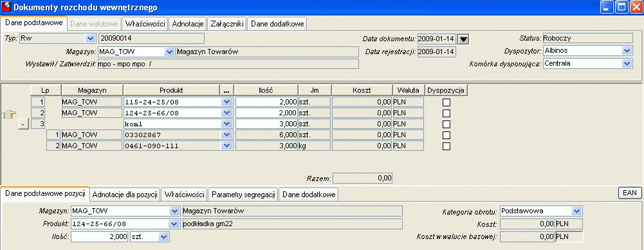The height and width of the screenshot is (250, 644).
Task: Open the Komórka dysponująca Centrala dropdown
Action: pos(627,63)
